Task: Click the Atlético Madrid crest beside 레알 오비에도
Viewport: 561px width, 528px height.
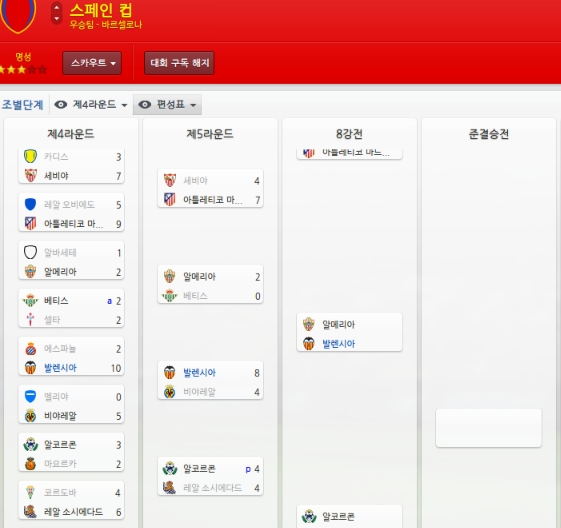Action: [30, 224]
